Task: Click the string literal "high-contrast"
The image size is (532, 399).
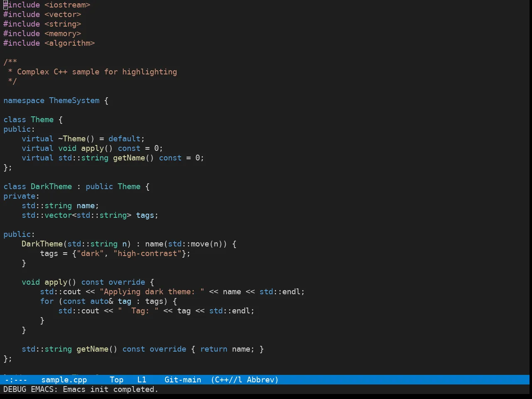Action: point(148,254)
